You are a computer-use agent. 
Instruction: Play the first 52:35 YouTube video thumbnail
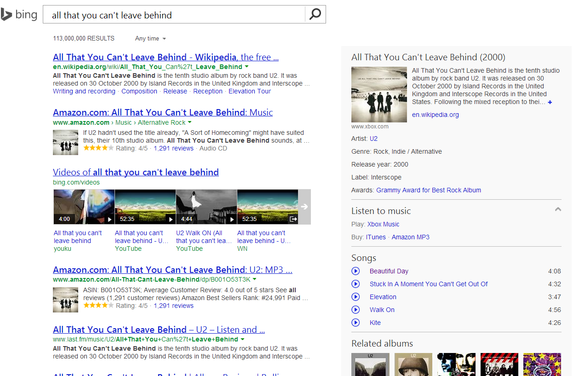[x=145, y=207]
